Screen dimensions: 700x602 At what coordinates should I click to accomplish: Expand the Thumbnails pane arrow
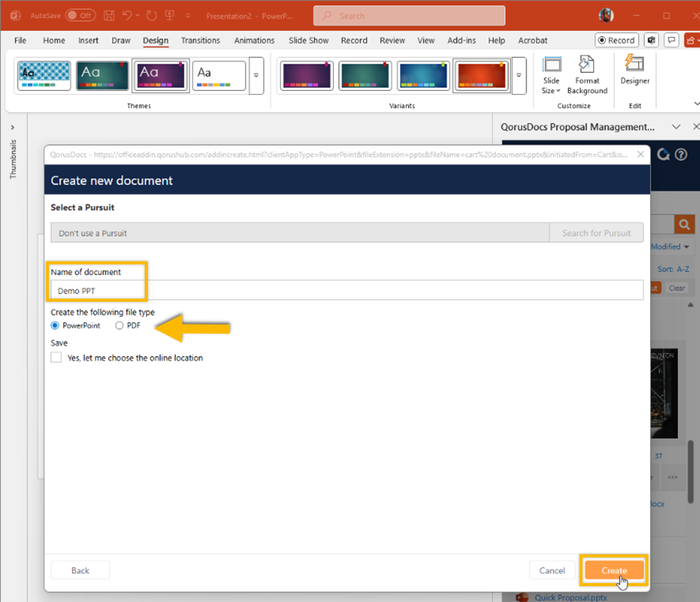coord(12,127)
